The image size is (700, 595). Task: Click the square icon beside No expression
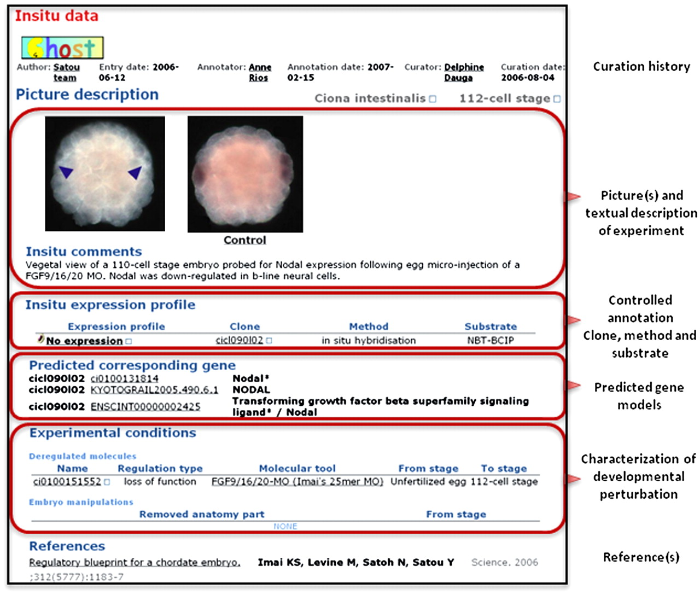[129, 341]
